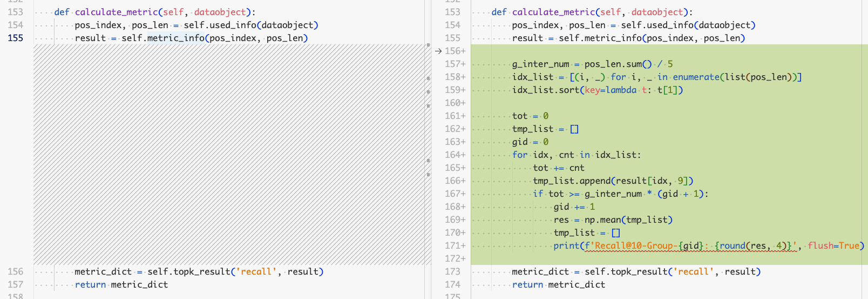Click added line number 162+
This screenshot has height=299, width=868.
[x=455, y=129]
